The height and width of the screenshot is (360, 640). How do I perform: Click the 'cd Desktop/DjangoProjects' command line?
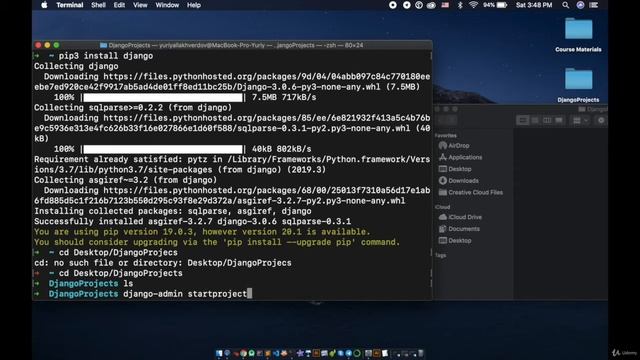click(120, 273)
